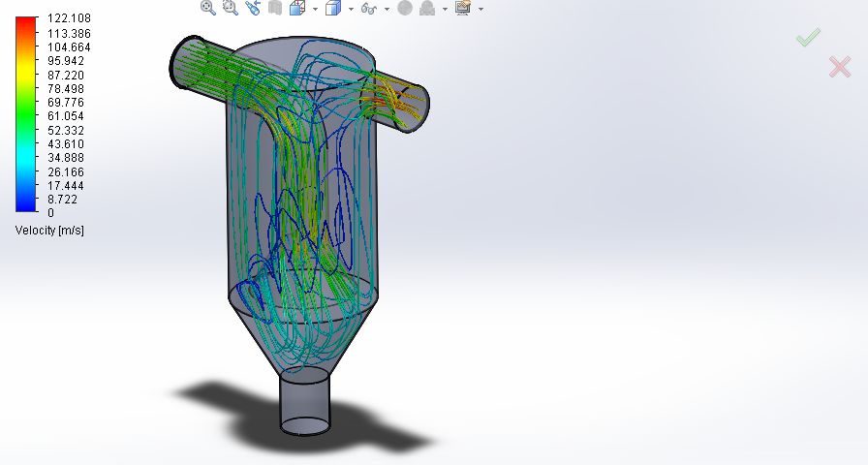
Task: Click the legend value 43.610
Action: tap(66, 144)
